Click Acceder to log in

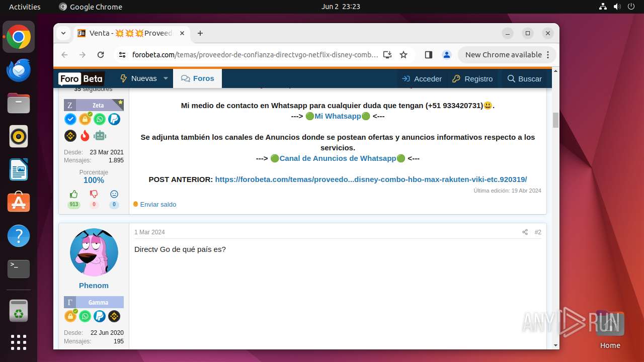(x=422, y=78)
